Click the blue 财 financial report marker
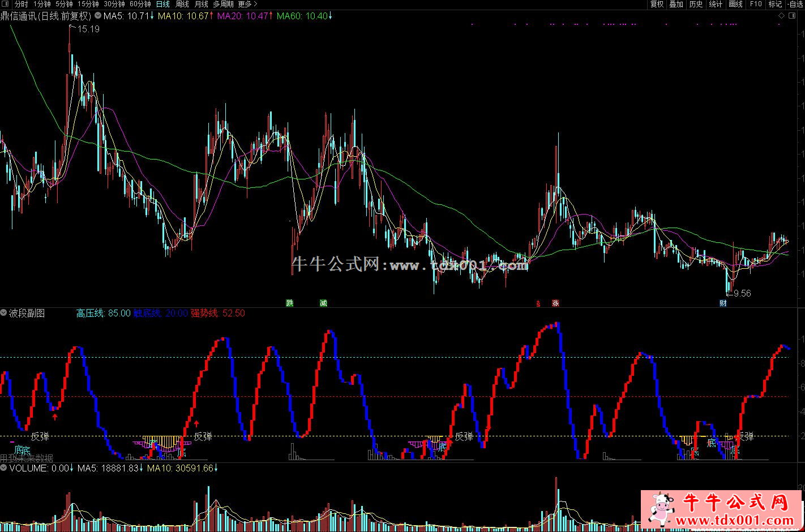 coord(723,303)
